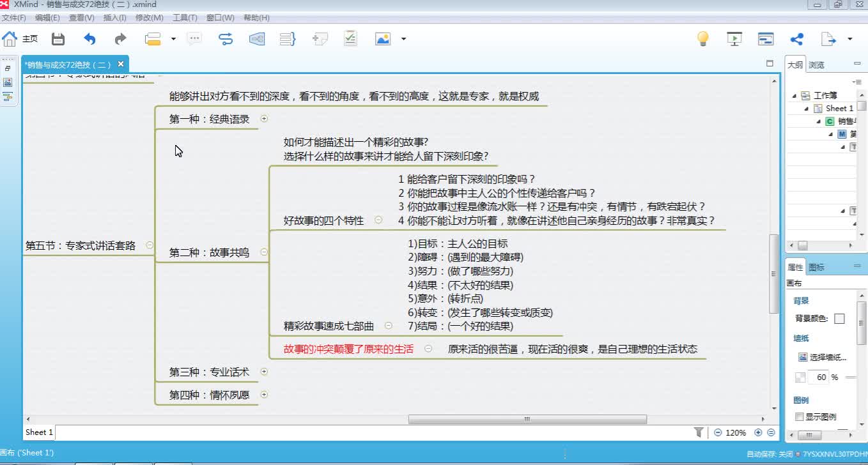
Task: Click the canvas horizontal scrollbar
Action: pos(527,420)
